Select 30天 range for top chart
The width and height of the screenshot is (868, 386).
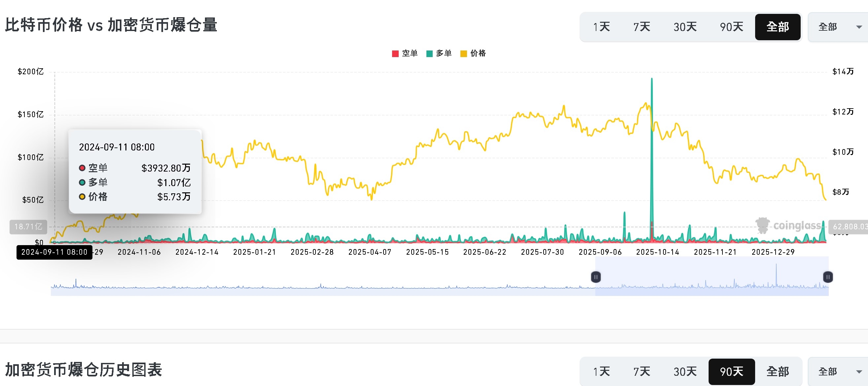pos(685,27)
